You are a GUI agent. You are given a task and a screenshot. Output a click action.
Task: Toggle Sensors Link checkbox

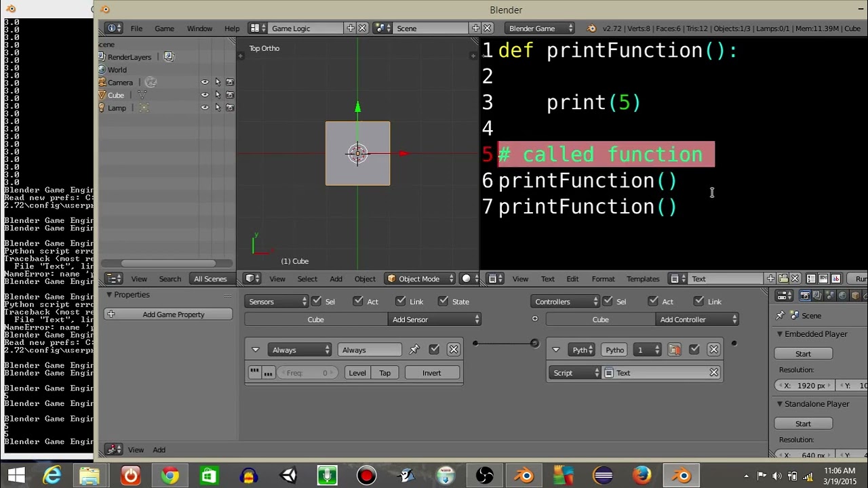click(401, 301)
